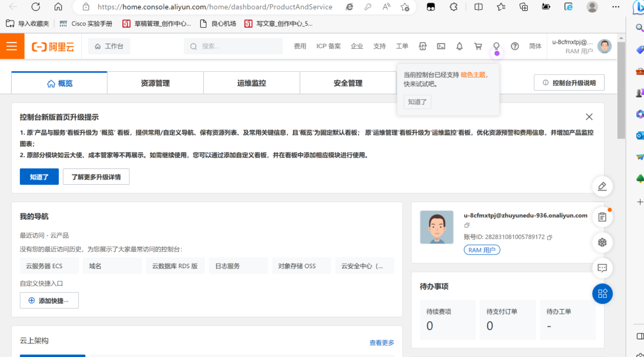Select the 概览 tab
The height and width of the screenshot is (357, 644).
tap(59, 83)
